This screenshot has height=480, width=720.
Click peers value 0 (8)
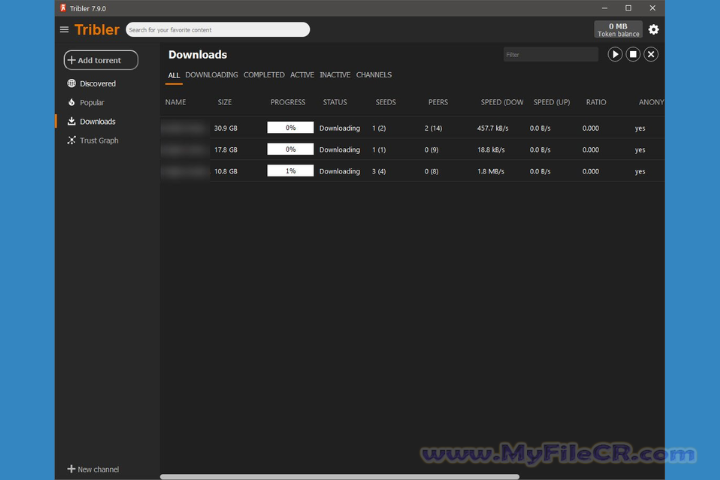[x=431, y=172]
